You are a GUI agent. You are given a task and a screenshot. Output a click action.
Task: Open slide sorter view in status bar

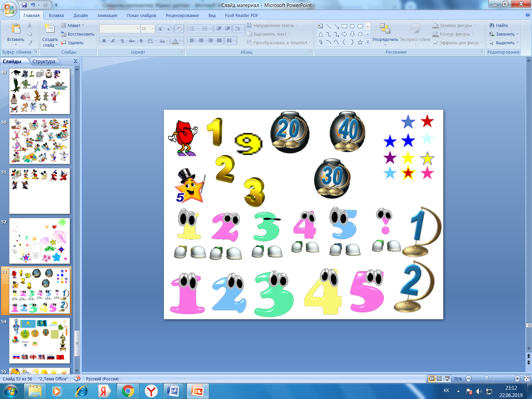[439, 379]
